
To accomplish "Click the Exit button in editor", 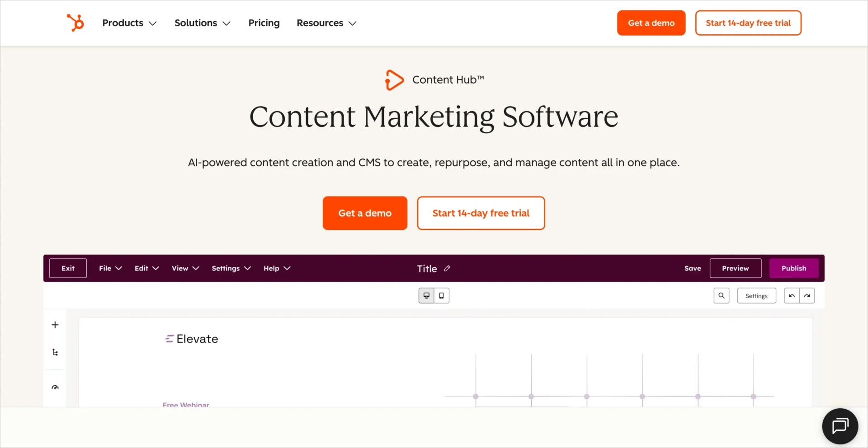I will click(68, 268).
